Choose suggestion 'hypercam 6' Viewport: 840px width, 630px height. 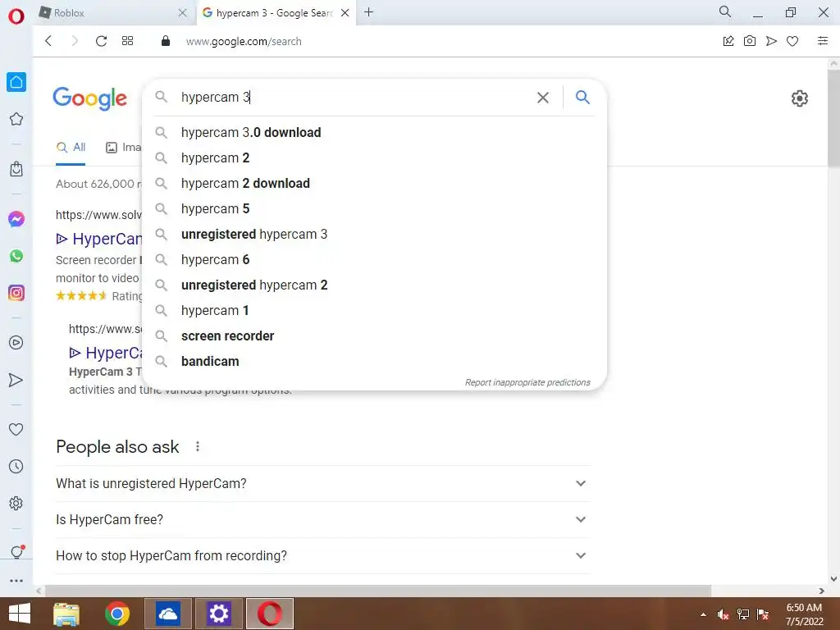coord(373,260)
